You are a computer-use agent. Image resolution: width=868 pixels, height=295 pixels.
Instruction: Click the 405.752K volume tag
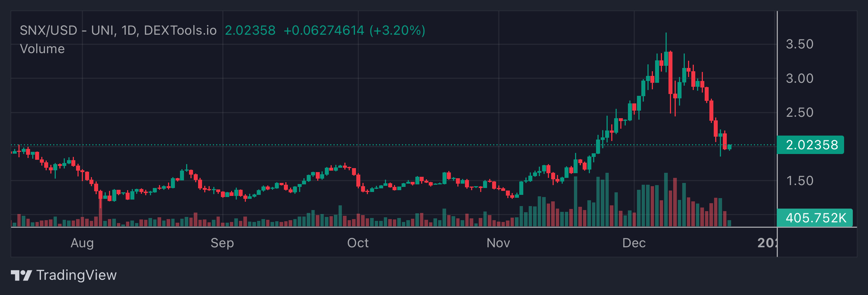[815, 218]
